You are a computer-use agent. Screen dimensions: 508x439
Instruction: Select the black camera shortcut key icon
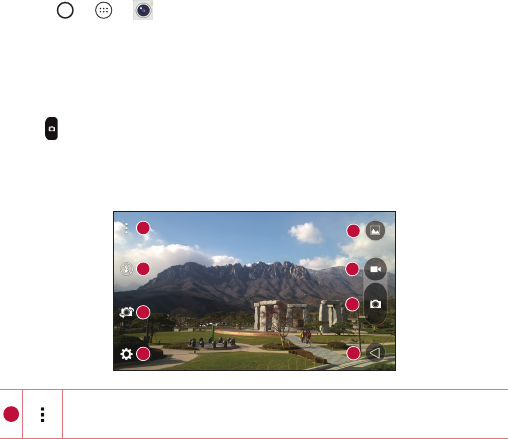(x=51, y=128)
